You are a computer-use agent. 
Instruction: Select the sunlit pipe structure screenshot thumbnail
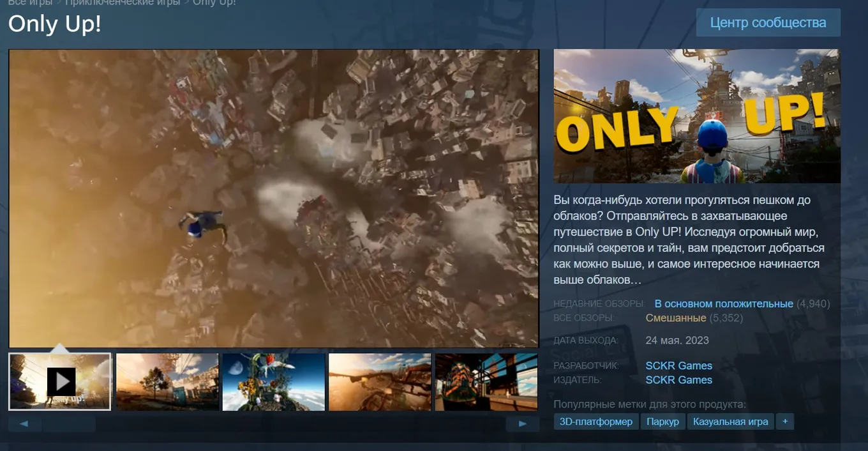coord(380,382)
